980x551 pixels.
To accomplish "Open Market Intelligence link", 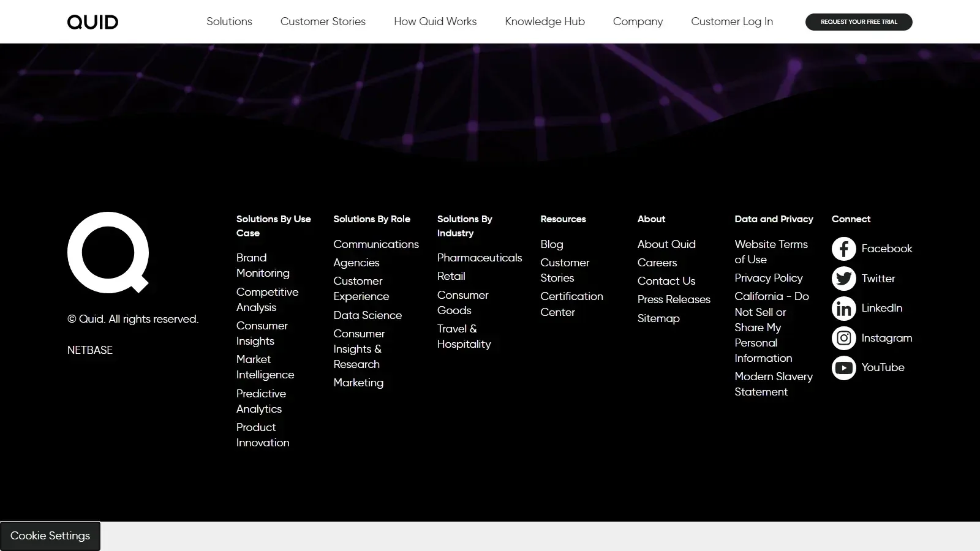I will 265,367.
